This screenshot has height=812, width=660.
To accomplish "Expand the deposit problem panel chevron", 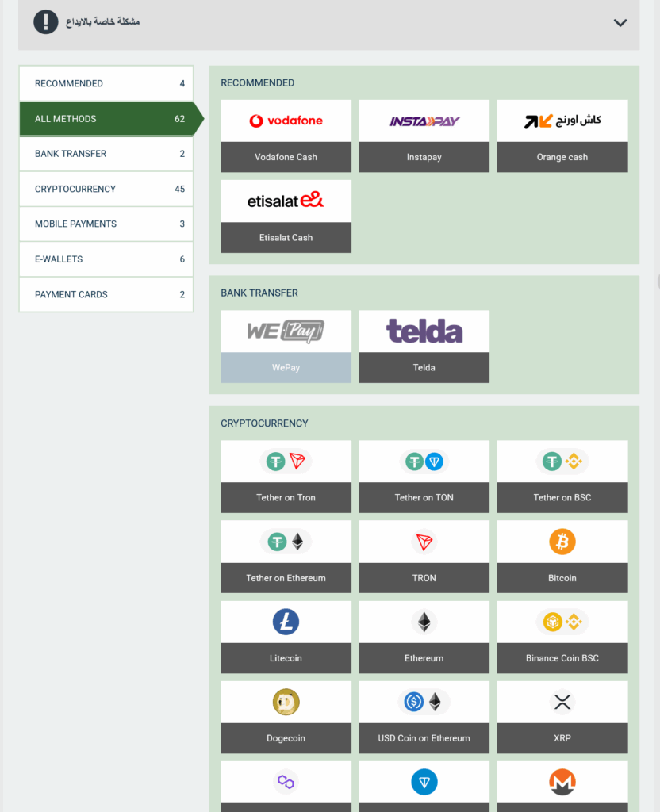I will pos(620,23).
